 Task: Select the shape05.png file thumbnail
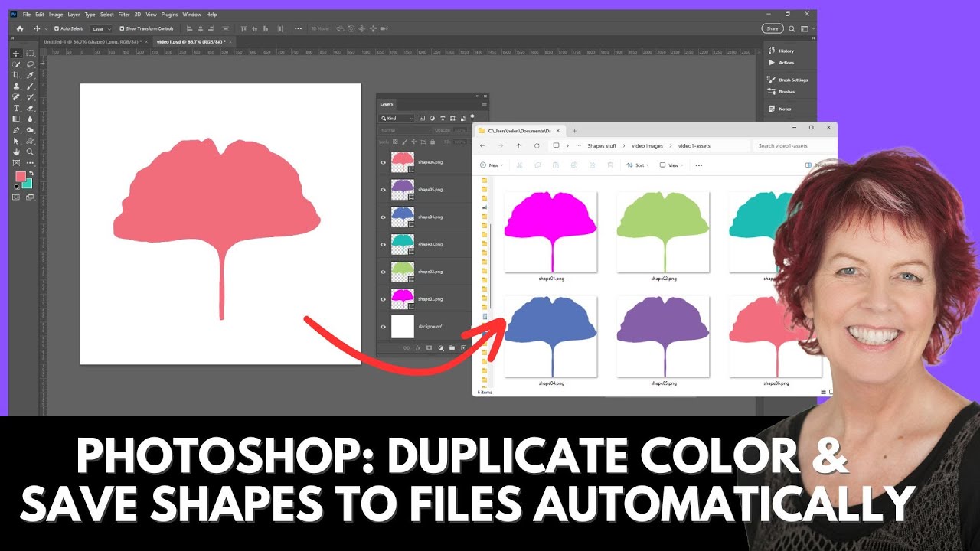point(663,337)
